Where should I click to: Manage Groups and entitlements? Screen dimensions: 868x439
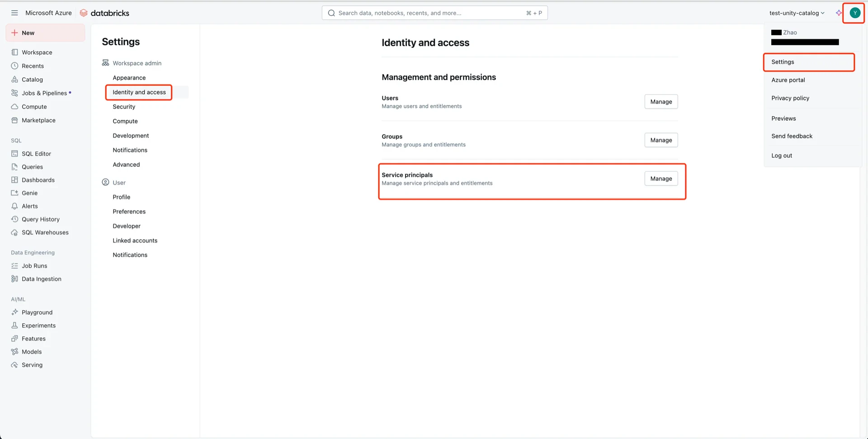coord(661,140)
